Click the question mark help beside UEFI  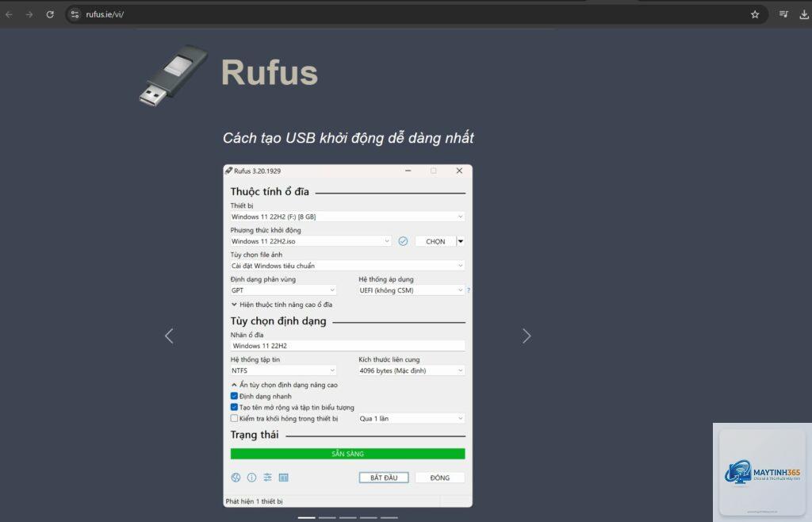click(x=469, y=290)
